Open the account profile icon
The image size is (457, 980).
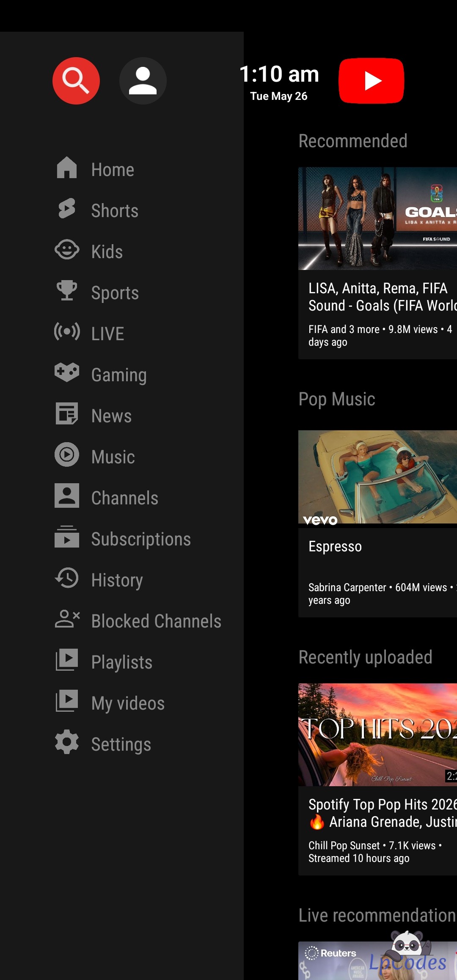point(143,81)
